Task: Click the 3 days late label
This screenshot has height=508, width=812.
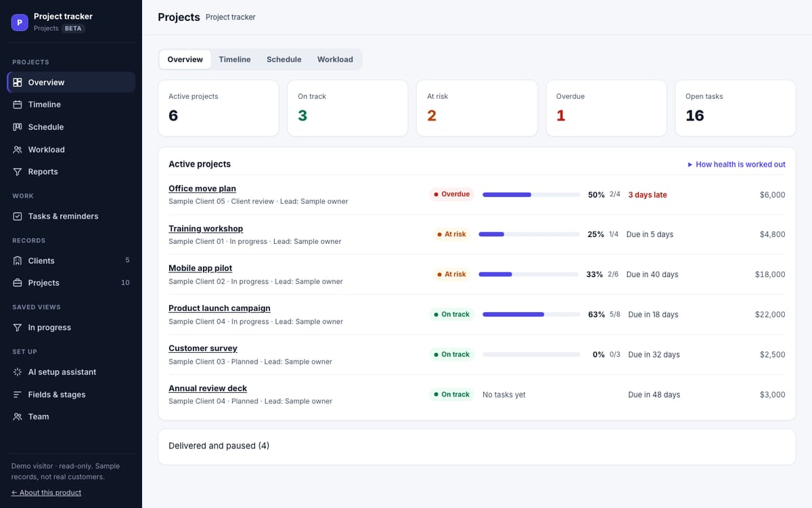Action: [x=648, y=195]
